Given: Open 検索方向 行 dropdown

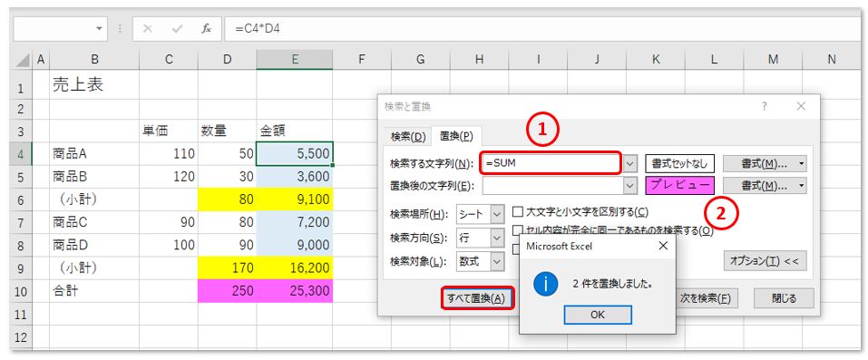Looking at the screenshot, I should pyautogui.click(x=498, y=238).
